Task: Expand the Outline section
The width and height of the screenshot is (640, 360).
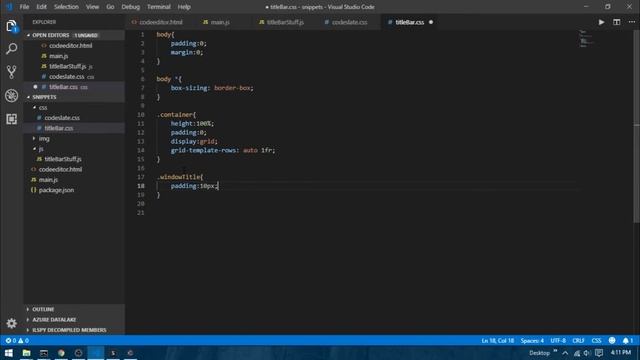Action: [x=74, y=309]
